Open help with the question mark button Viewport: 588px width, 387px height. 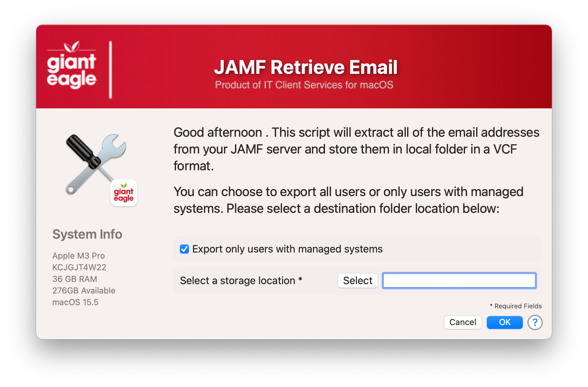535,322
